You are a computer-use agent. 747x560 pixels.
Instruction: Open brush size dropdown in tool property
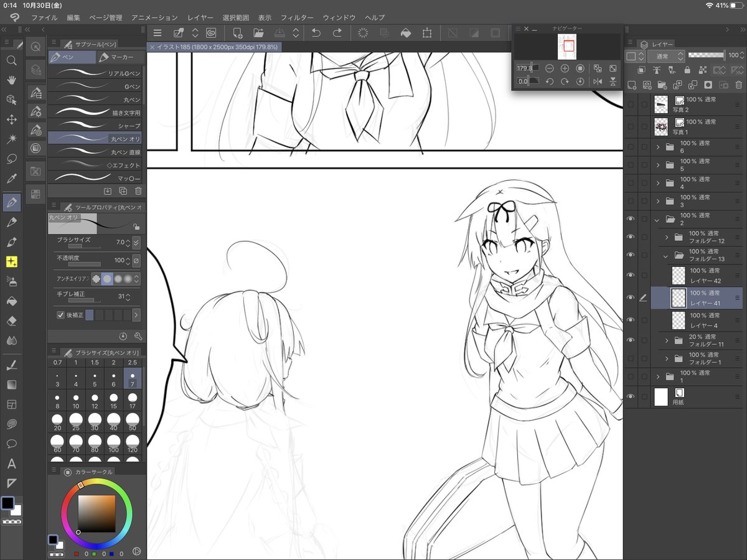(x=136, y=243)
